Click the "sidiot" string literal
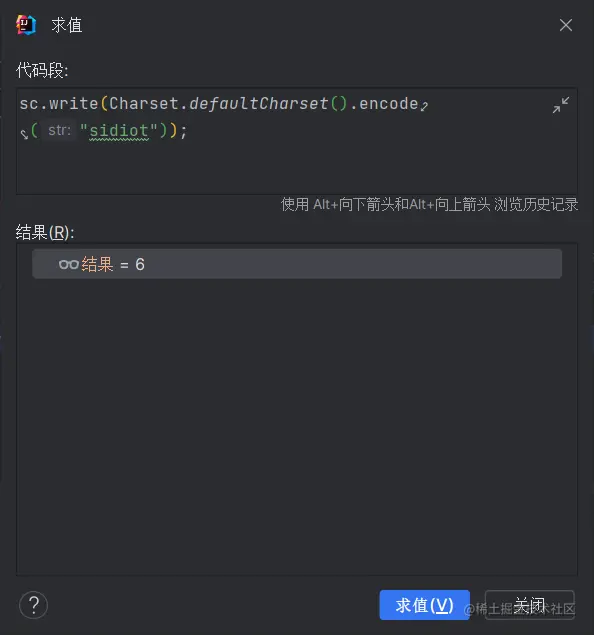 coord(119,130)
